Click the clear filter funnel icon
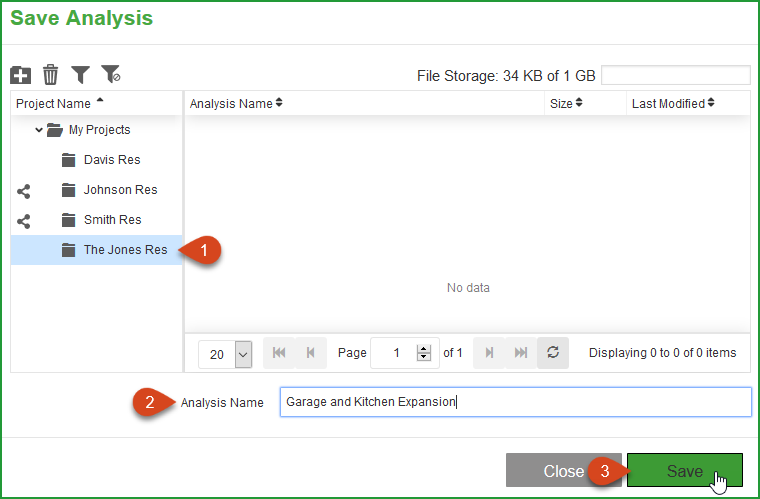The image size is (760, 499). 111,74
